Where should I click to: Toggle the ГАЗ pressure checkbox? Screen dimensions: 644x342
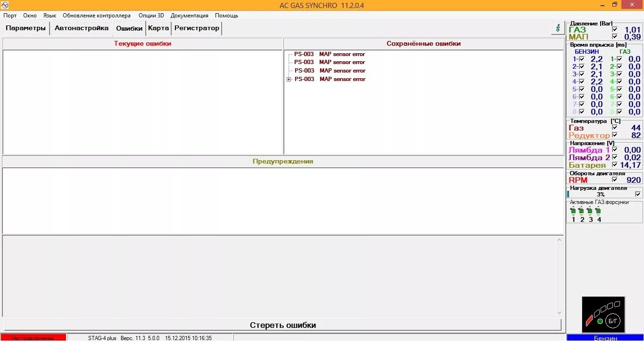tap(615, 30)
